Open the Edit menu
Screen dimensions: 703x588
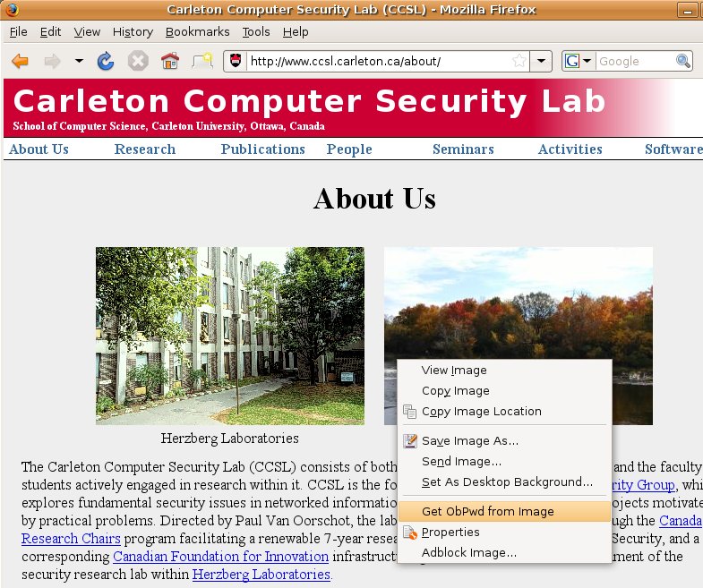(50, 32)
